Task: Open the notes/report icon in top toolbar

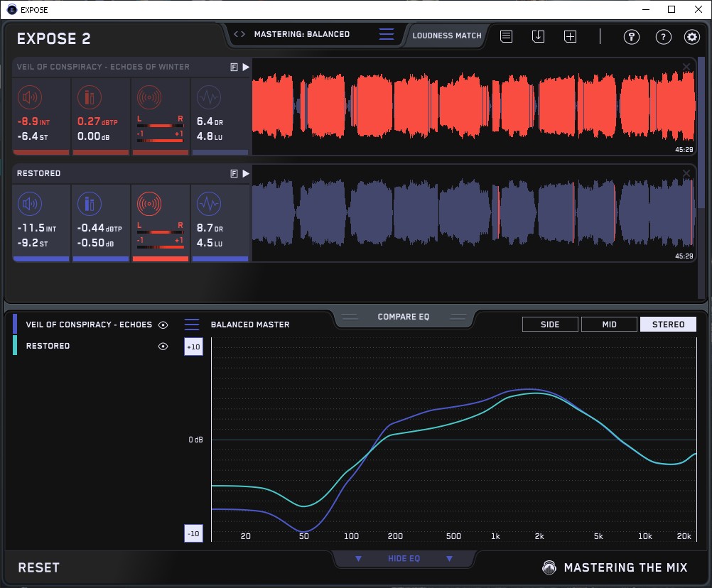Action: coord(506,36)
